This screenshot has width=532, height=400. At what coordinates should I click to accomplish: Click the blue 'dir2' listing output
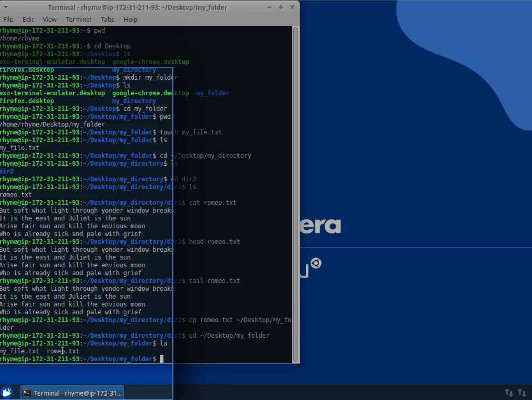click(7, 171)
